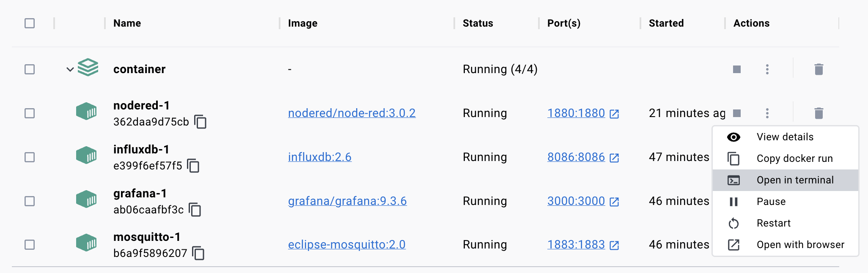The width and height of the screenshot is (868, 273).
Task: Click View details eye menu entry
Action: (785, 137)
